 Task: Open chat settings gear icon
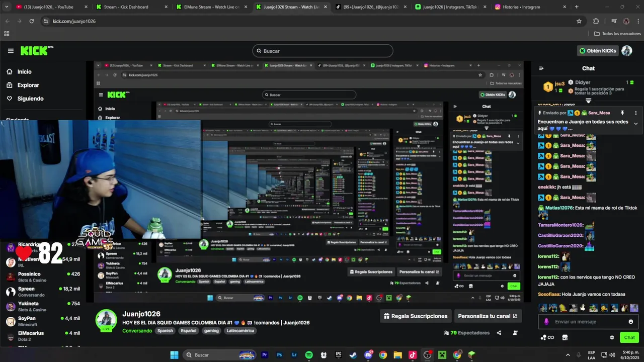pos(612,337)
